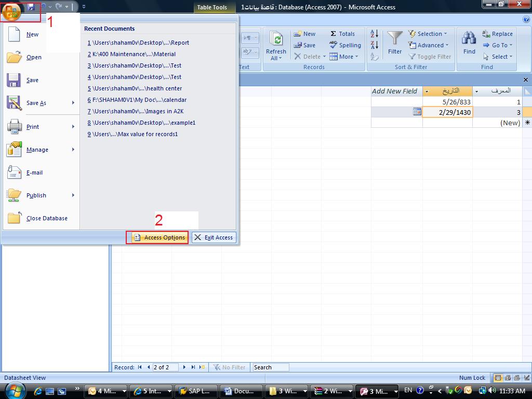Select the cell containing 5/26/833
Viewport: 532px width, 399px height.
click(x=447, y=102)
